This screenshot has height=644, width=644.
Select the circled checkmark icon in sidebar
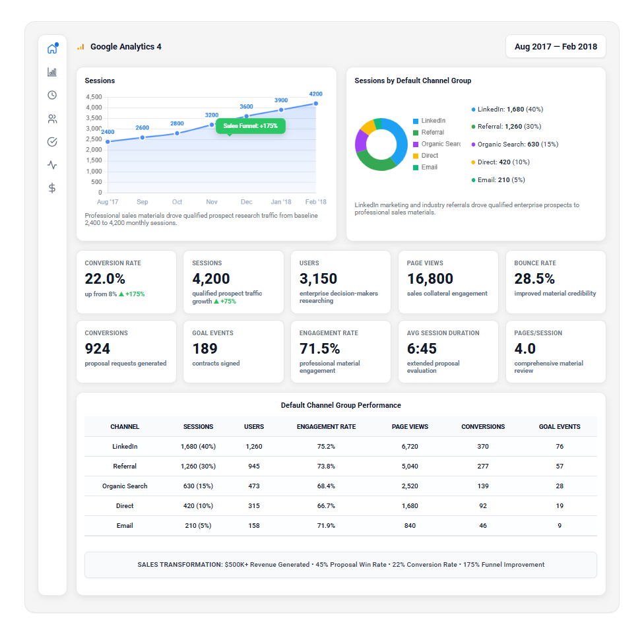(x=52, y=142)
